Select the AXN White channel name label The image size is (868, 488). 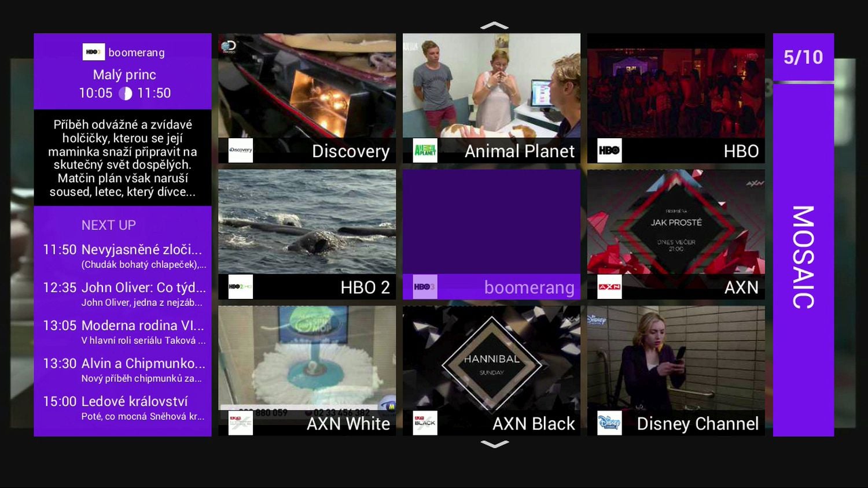pos(348,424)
